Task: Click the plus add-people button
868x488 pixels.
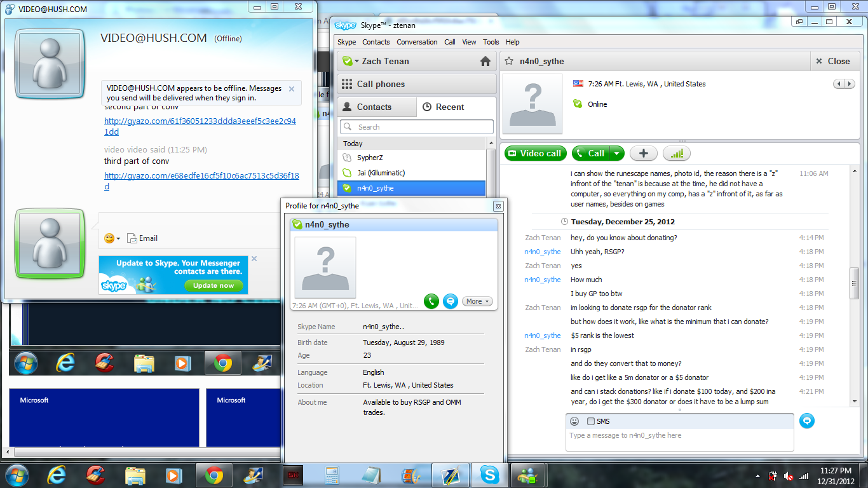Action: (644, 153)
